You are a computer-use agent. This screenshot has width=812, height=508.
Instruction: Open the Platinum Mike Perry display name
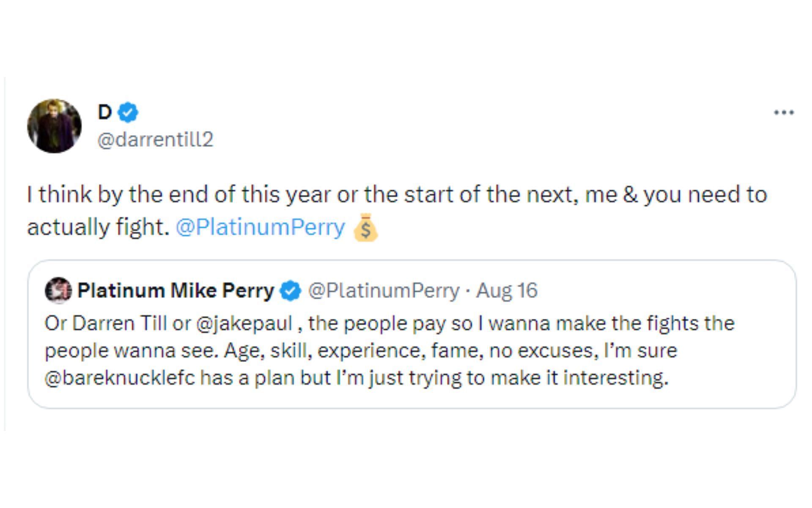[x=176, y=290]
